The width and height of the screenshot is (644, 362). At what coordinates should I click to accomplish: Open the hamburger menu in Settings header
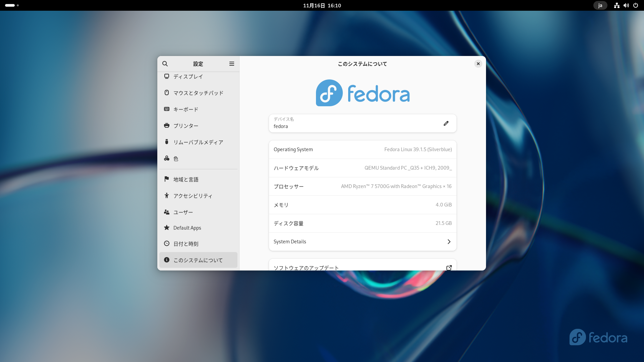click(x=231, y=64)
